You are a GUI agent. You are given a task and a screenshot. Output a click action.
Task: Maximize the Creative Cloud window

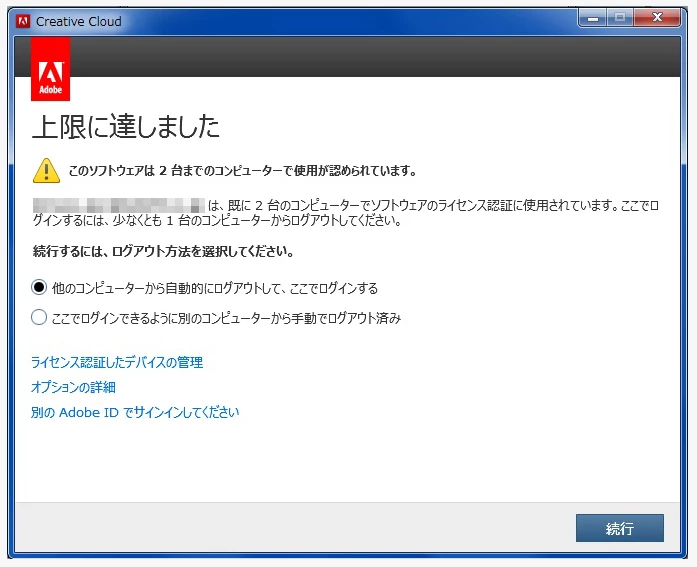[x=620, y=18]
